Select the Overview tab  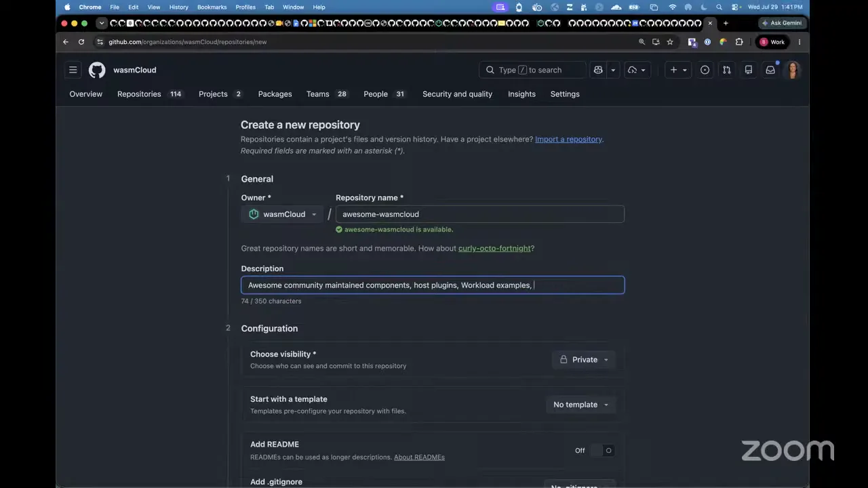coord(86,94)
